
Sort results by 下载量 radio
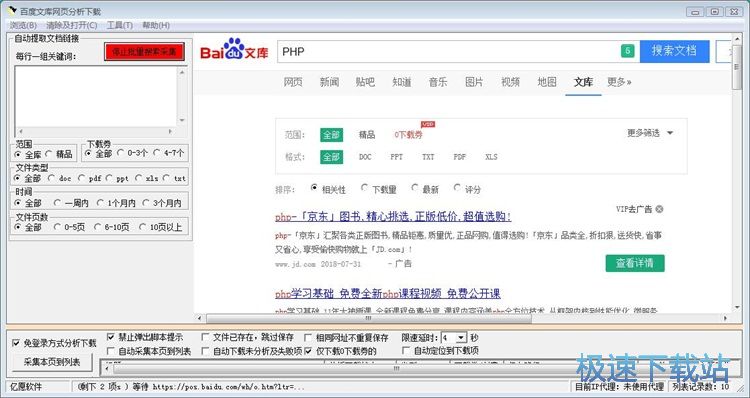click(365, 188)
